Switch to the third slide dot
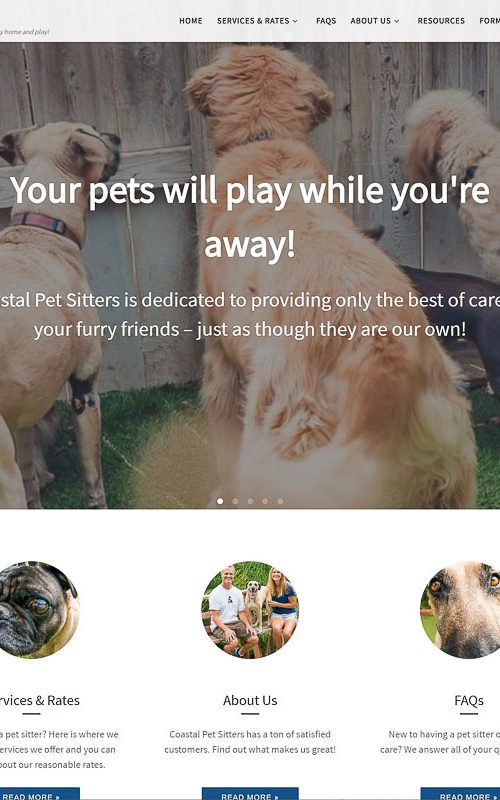 [x=250, y=501]
